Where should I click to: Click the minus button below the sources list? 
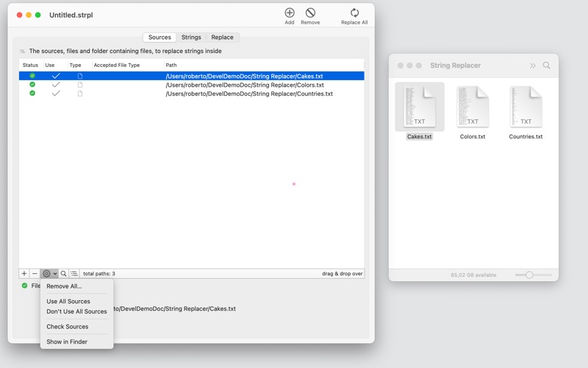click(x=35, y=273)
